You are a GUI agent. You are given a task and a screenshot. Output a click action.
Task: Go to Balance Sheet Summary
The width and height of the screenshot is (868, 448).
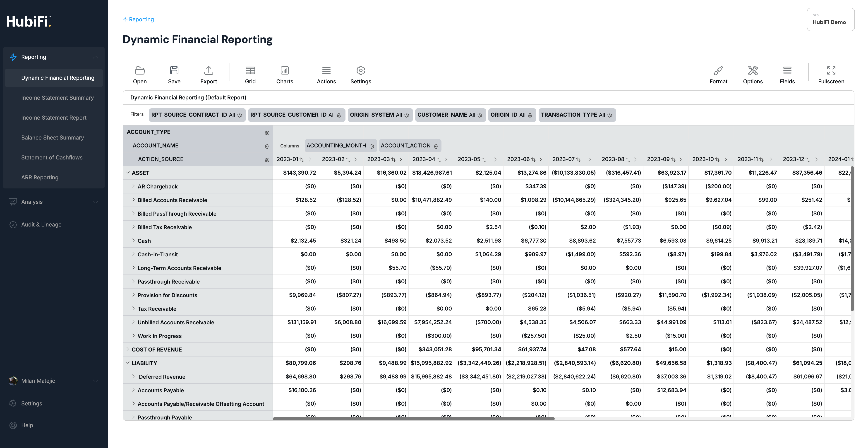coord(52,137)
